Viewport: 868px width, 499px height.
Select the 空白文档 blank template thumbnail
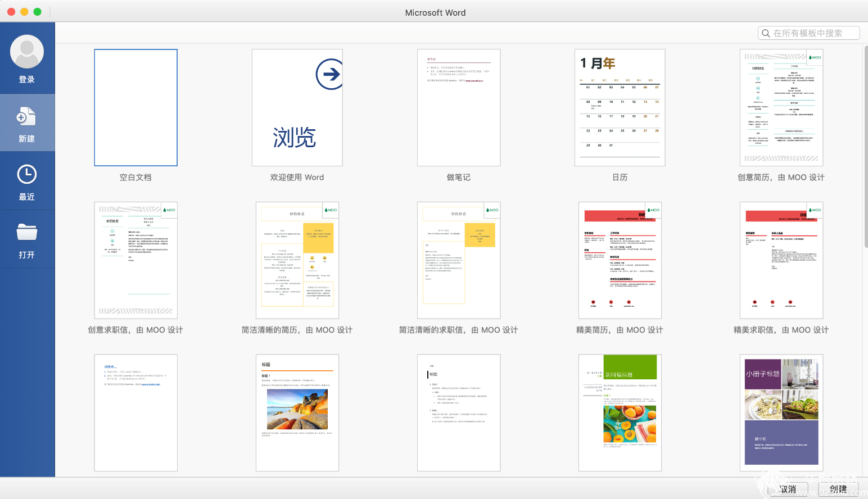point(136,107)
